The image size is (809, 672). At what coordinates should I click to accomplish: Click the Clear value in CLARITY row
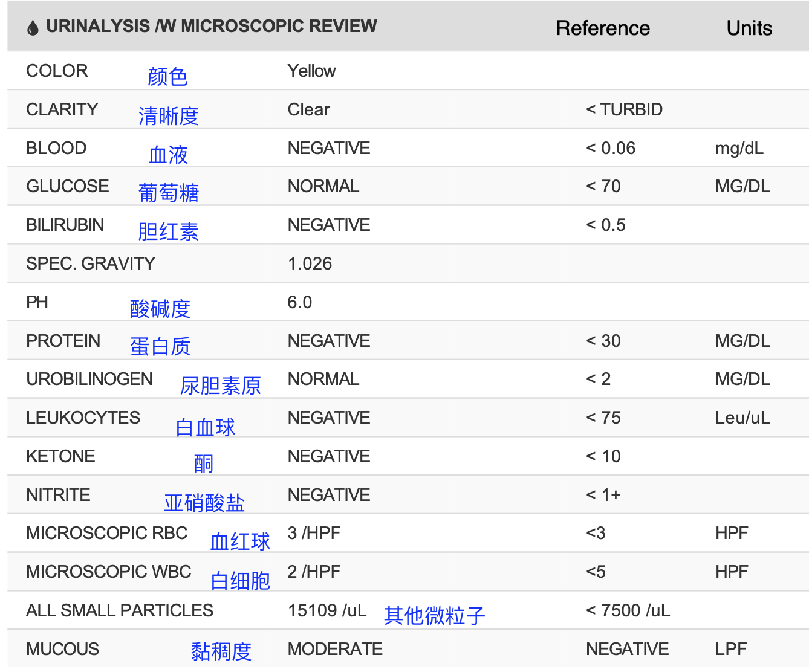click(309, 109)
